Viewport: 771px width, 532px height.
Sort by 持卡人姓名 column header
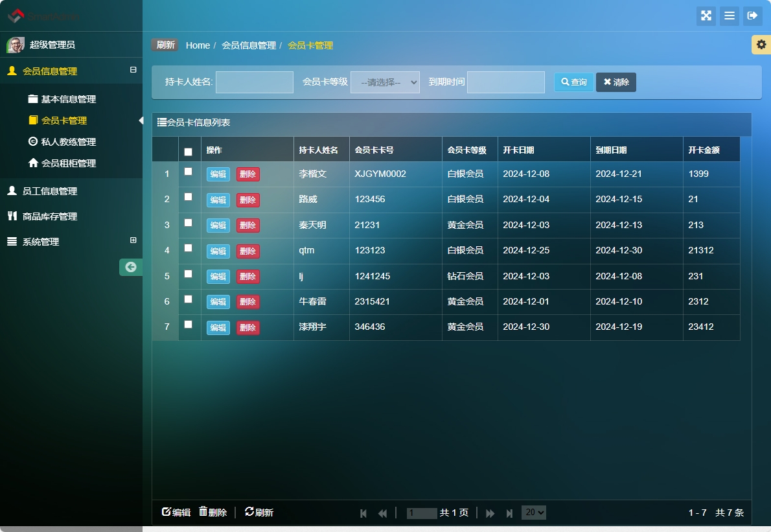tap(321, 150)
